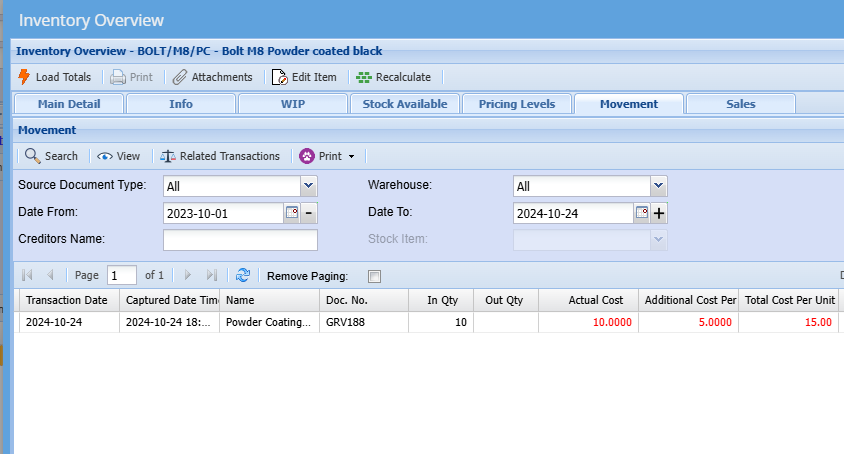Click Total Cost Per Unit column header
This screenshot has height=454, width=844.
pos(789,300)
